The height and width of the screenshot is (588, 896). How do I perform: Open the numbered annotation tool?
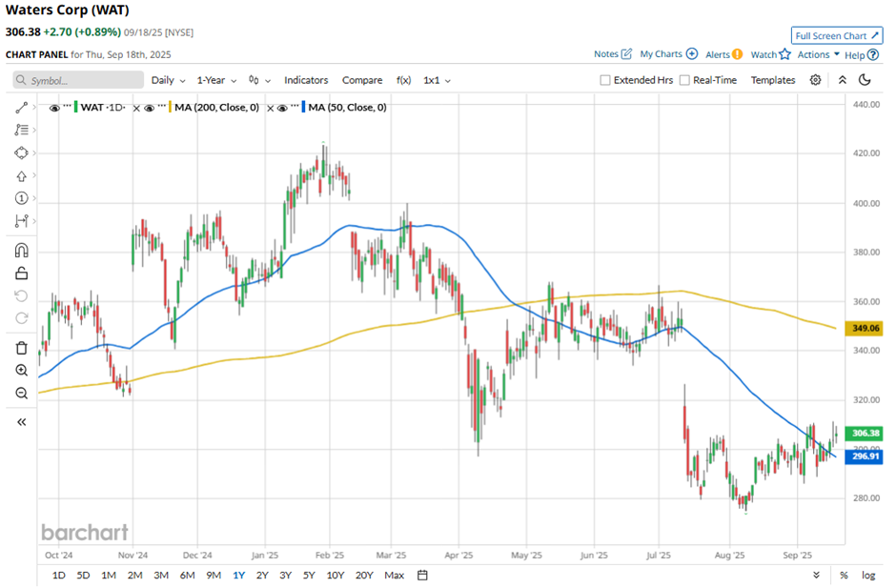pyautogui.click(x=21, y=198)
